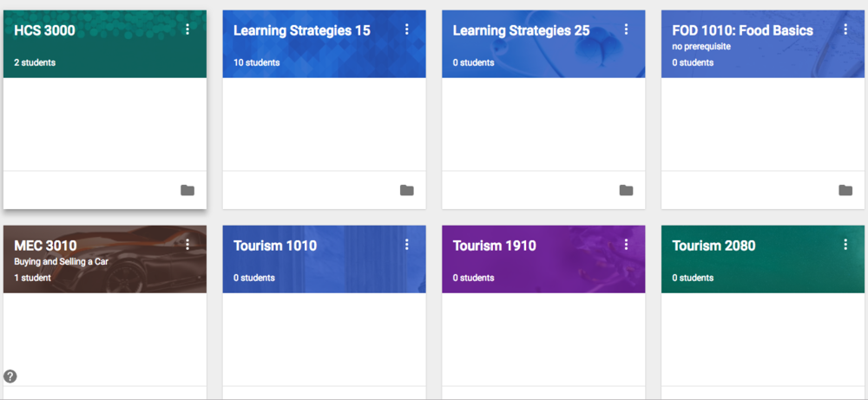This screenshot has width=868, height=400.
Task: Open three-dot menu on HCS 3000 card
Action: 187,30
